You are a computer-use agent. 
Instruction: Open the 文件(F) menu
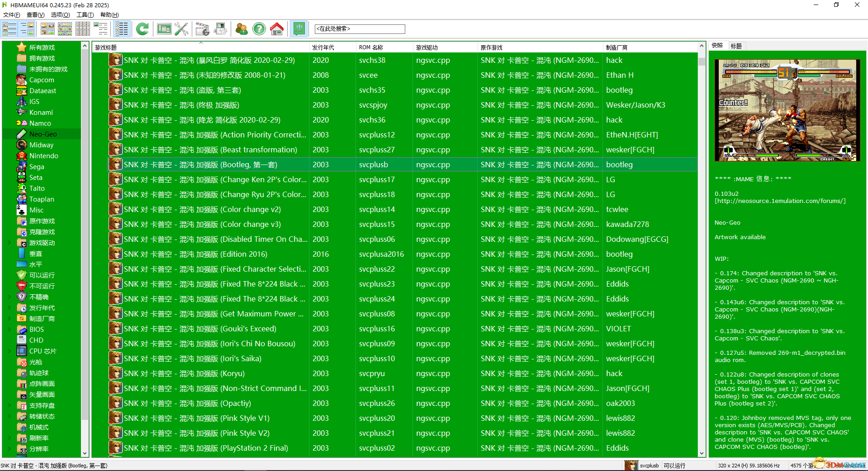click(12, 15)
